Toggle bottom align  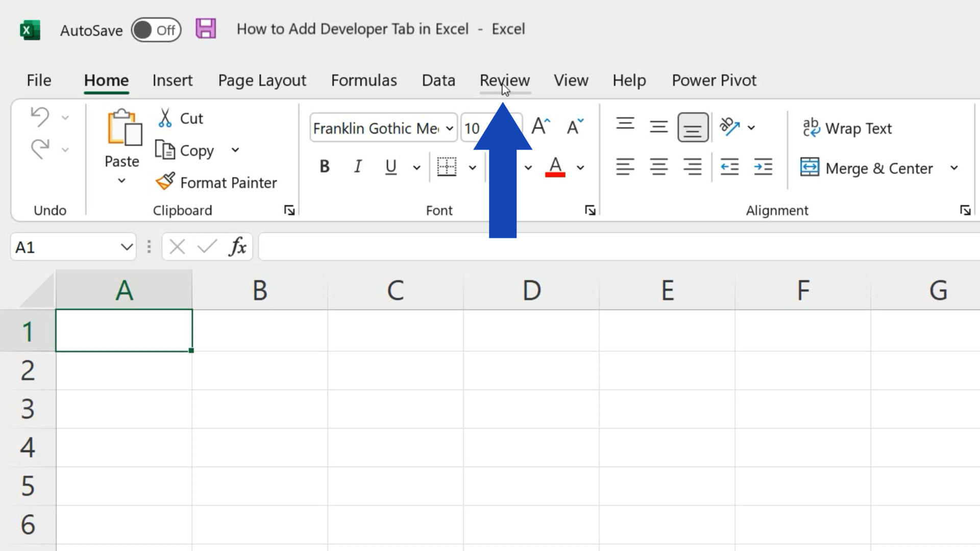[x=693, y=127]
